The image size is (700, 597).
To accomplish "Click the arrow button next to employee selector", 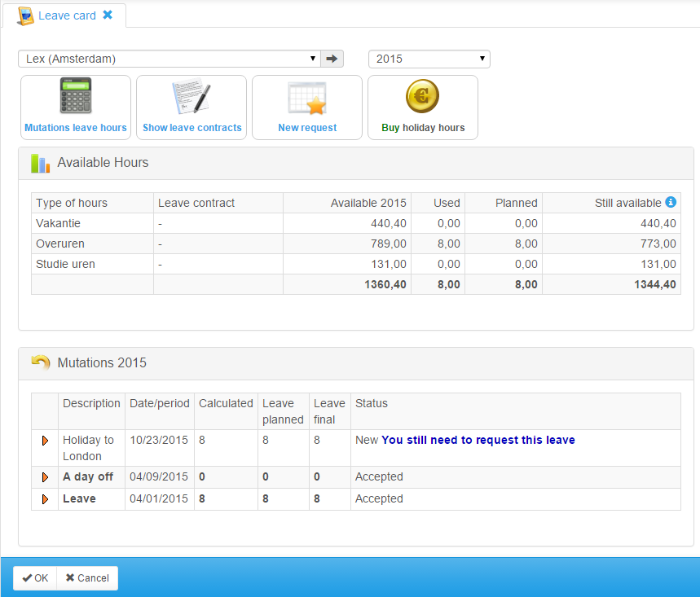I will click(333, 58).
